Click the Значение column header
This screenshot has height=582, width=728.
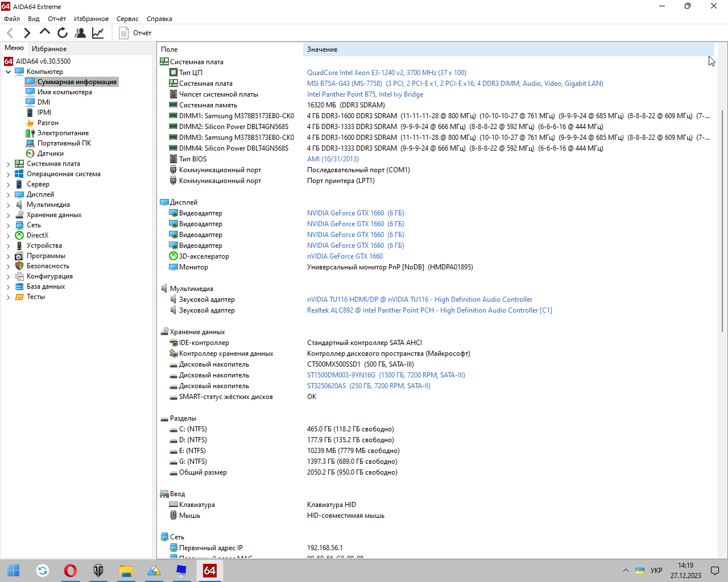508,49
